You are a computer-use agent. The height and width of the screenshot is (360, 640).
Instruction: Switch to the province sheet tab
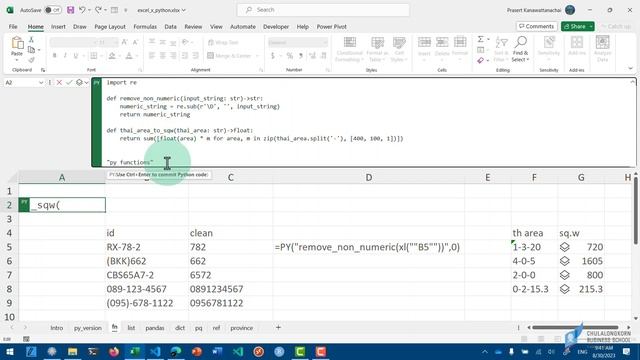(242, 328)
